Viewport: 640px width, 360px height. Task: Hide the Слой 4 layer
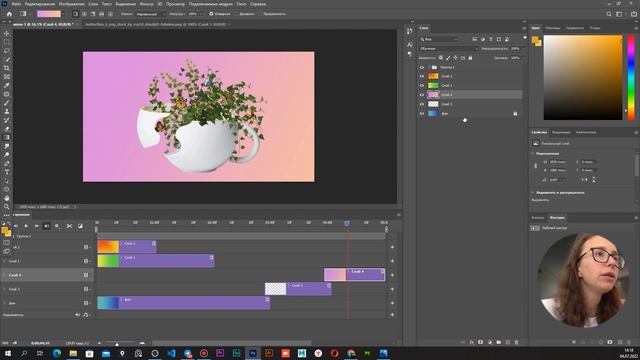[422, 95]
